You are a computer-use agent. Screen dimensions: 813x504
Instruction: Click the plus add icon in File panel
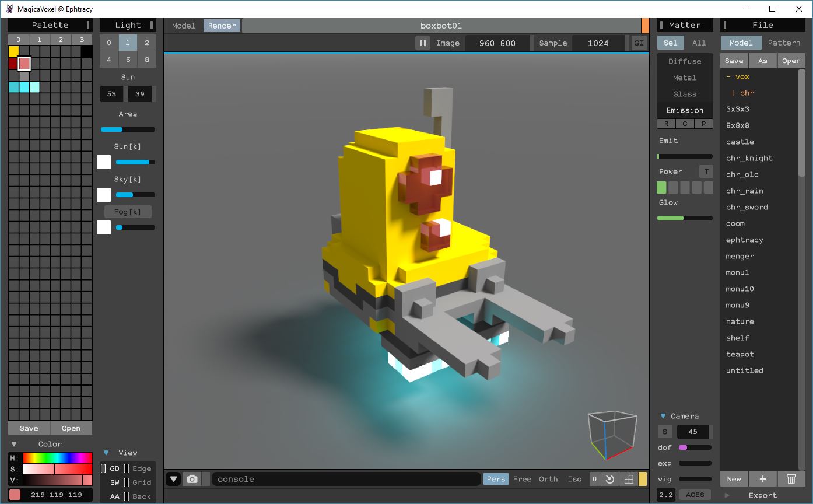click(x=763, y=479)
